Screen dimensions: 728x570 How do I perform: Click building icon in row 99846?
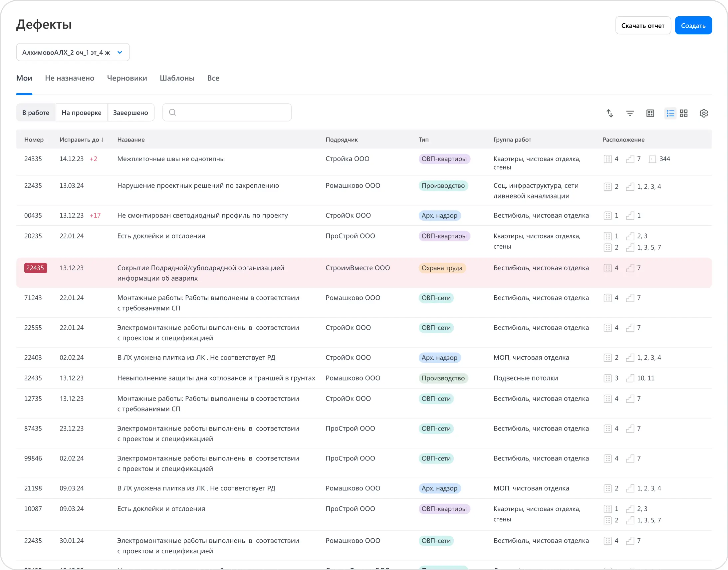(607, 458)
